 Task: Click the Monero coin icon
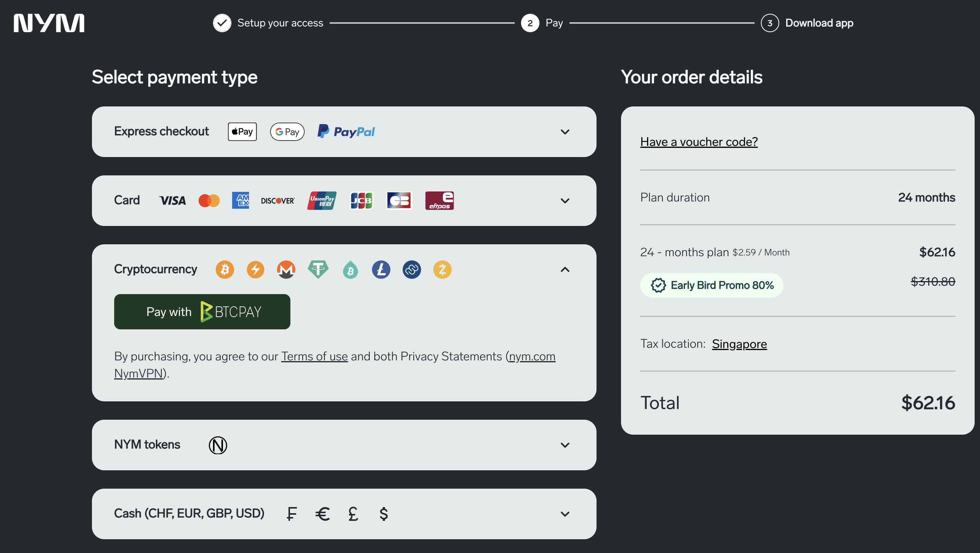coord(286,270)
